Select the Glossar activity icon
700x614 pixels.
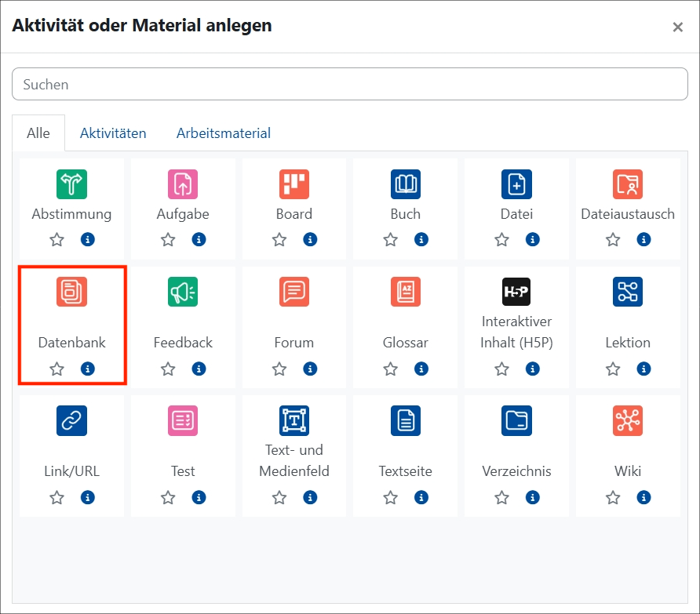tap(405, 291)
